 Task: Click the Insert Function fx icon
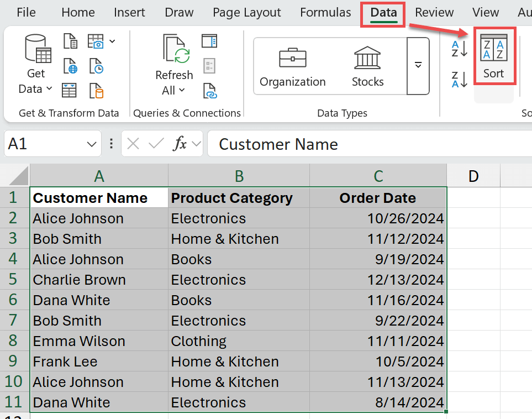(x=180, y=144)
